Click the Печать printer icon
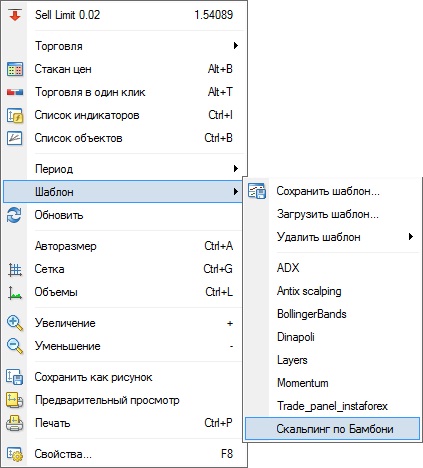The height and width of the screenshot is (468, 423). (15, 423)
